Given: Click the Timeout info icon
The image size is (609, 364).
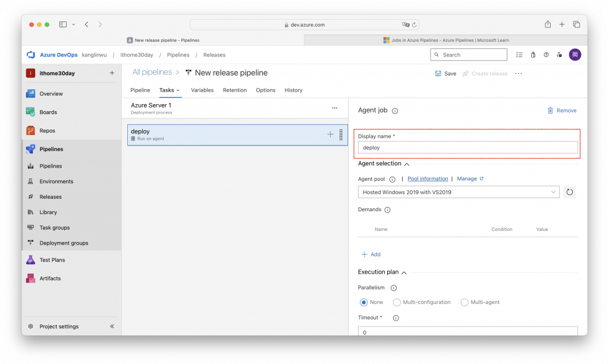Looking at the screenshot, I should point(395,318).
